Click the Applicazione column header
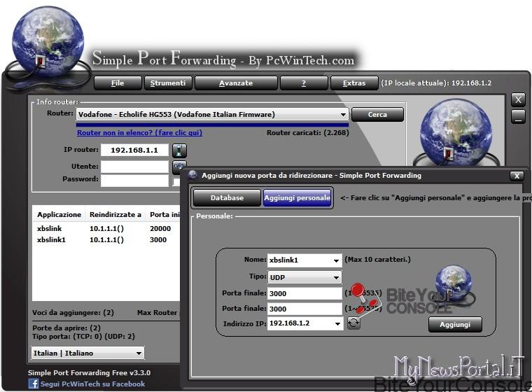Screen dimensions: 532x392 (x=59, y=214)
